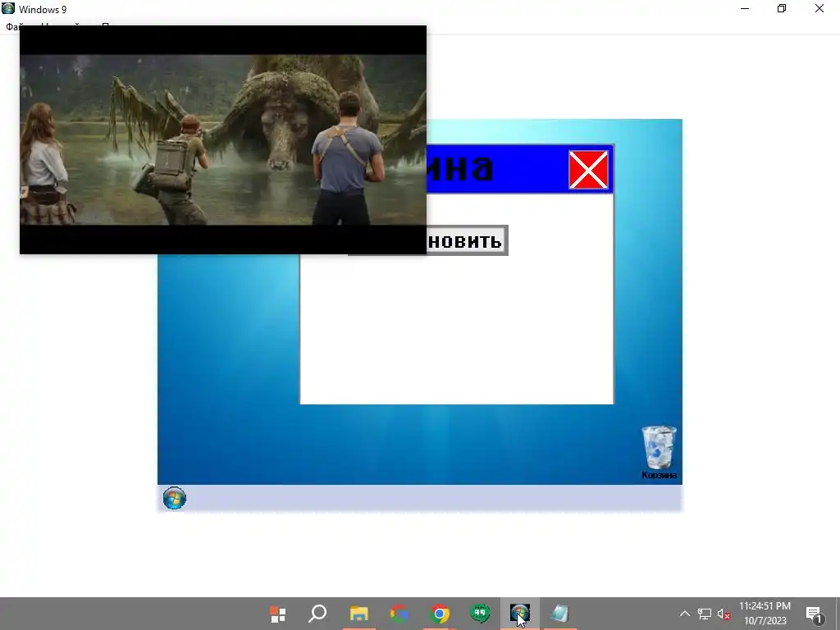Minimize the Windows 9 window
The image size is (840, 630).
pyautogui.click(x=745, y=8)
